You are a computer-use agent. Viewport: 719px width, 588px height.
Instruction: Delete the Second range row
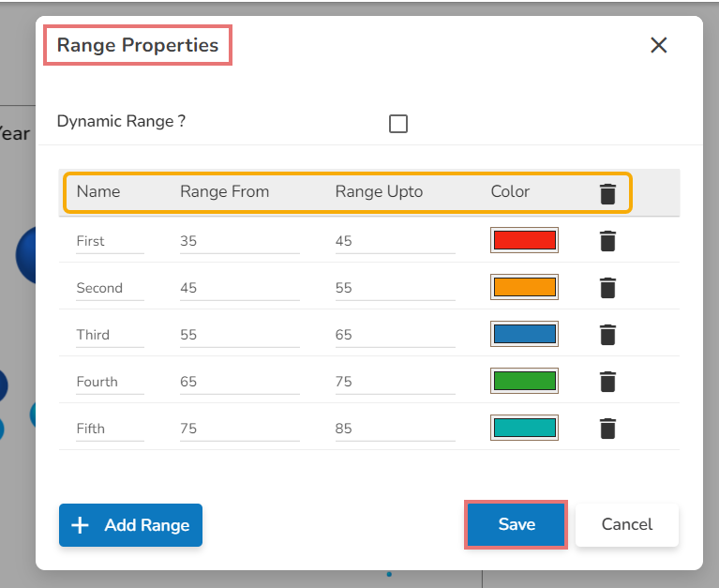(x=607, y=288)
